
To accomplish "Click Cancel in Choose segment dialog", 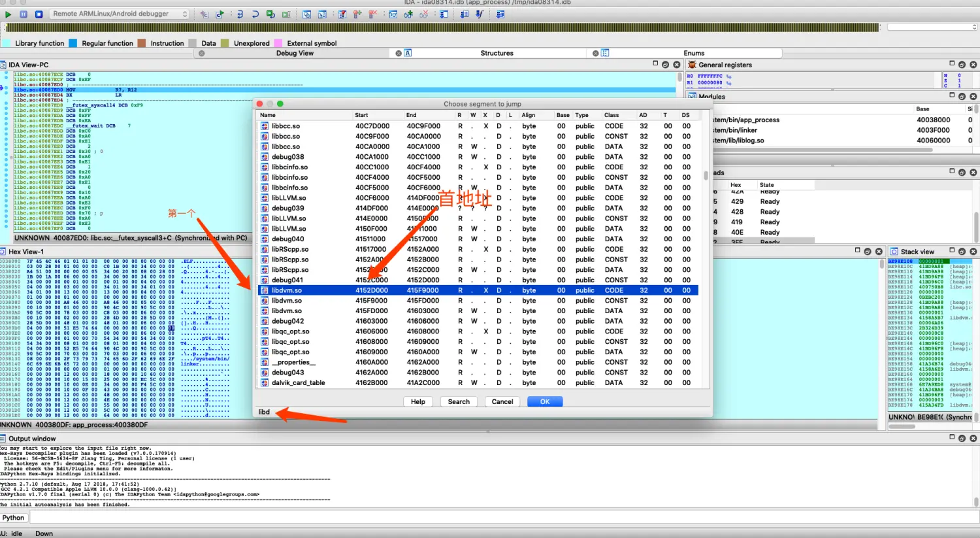I will click(502, 401).
